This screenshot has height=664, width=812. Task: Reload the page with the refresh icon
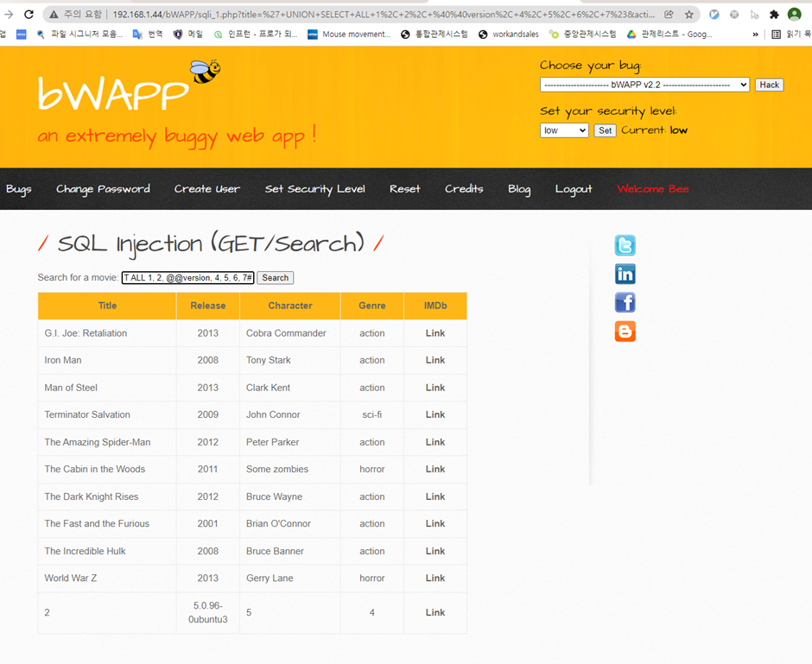click(29, 15)
